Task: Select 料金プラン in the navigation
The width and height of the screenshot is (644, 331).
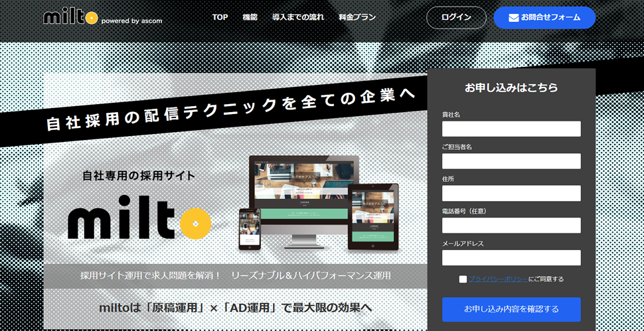Action: click(x=357, y=17)
